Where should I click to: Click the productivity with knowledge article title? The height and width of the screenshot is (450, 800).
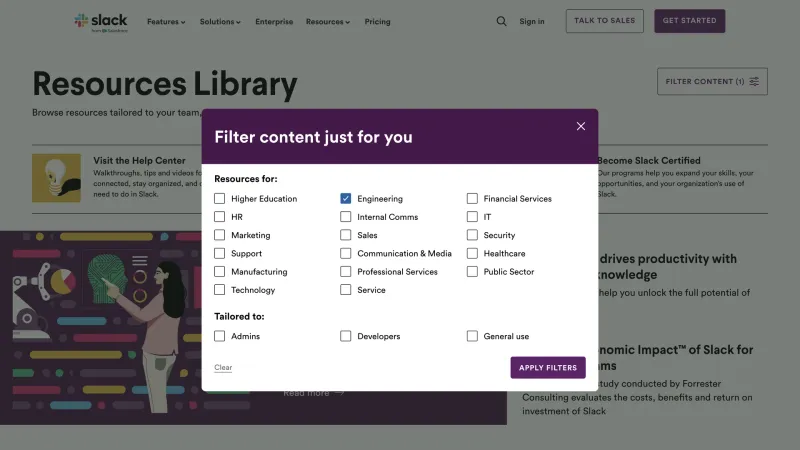667,266
